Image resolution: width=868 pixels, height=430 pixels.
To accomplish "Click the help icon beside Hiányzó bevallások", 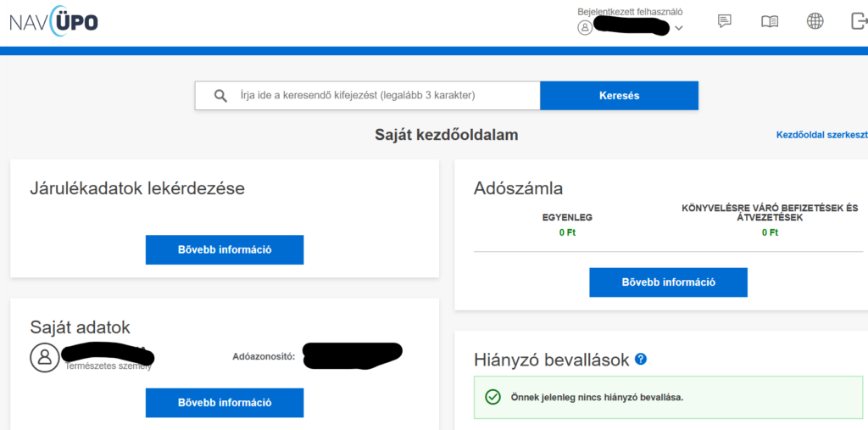I will coord(641,359).
